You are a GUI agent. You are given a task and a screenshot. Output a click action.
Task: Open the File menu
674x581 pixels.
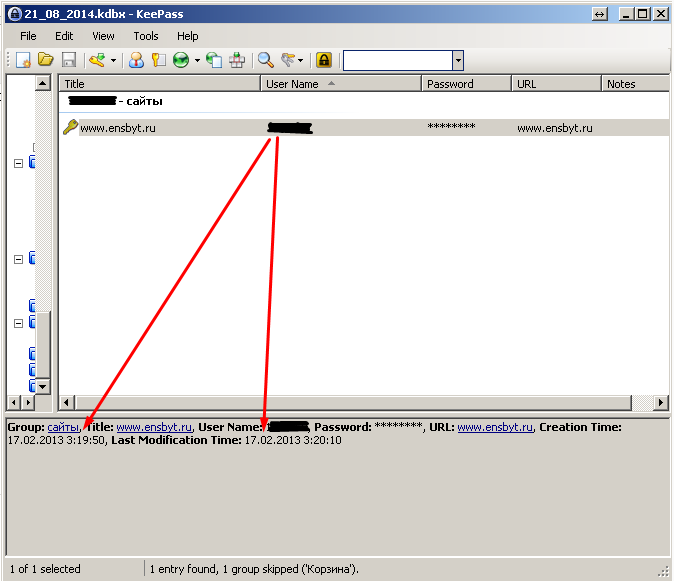click(28, 36)
